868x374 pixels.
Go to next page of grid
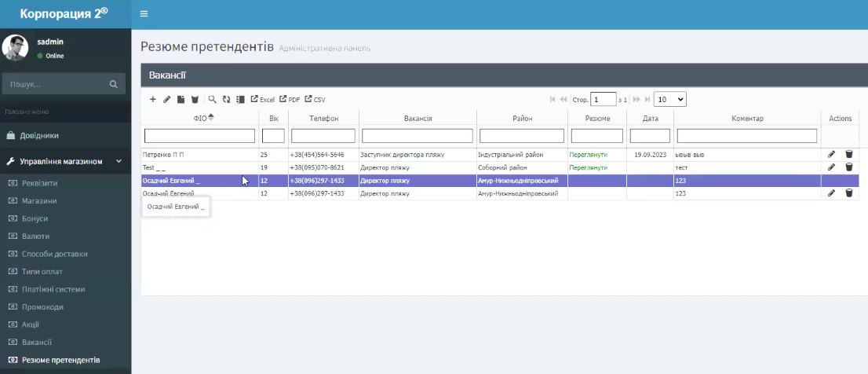pyautogui.click(x=636, y=100)
